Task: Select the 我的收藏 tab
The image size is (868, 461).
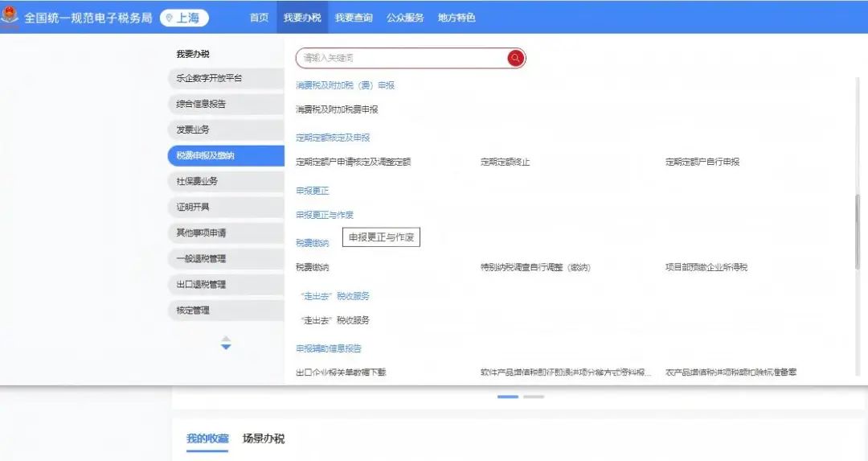Action: [x=207, y=438]
